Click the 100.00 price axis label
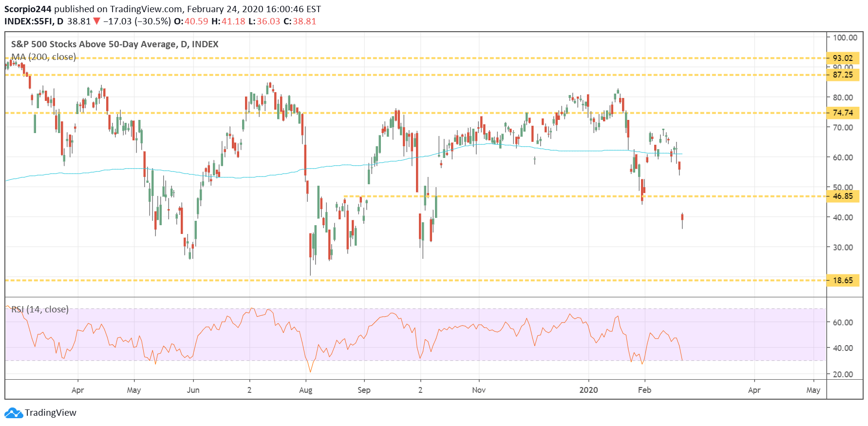The image size is (868, 426). pyautogui.click(x=845, y=38)
